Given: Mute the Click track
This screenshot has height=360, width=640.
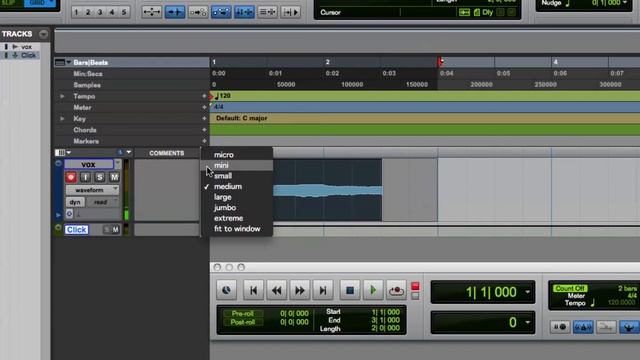Looking at the screenshot, I should [116, 230].
